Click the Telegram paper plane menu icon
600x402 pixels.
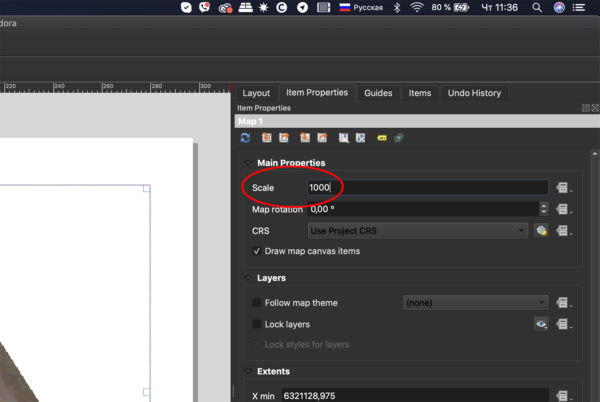(x=302, y=7)
